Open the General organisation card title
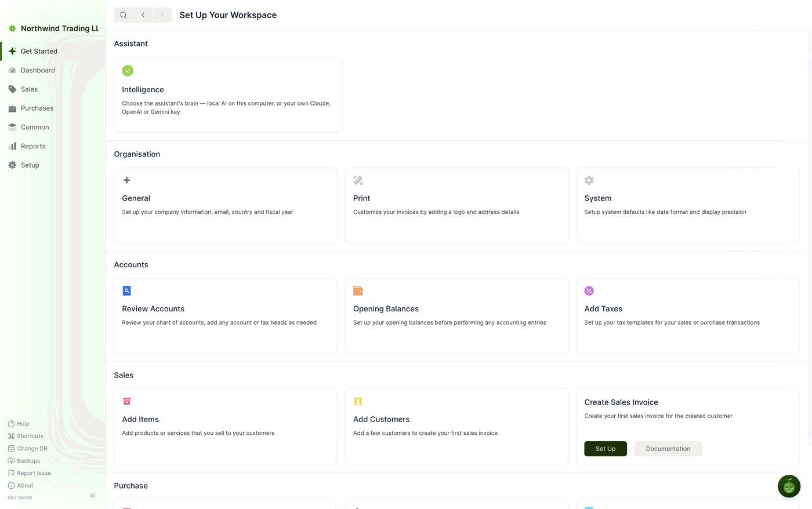The height and width of the screenshot is (509, 812). pyautogui.click(x=136, y=198)
